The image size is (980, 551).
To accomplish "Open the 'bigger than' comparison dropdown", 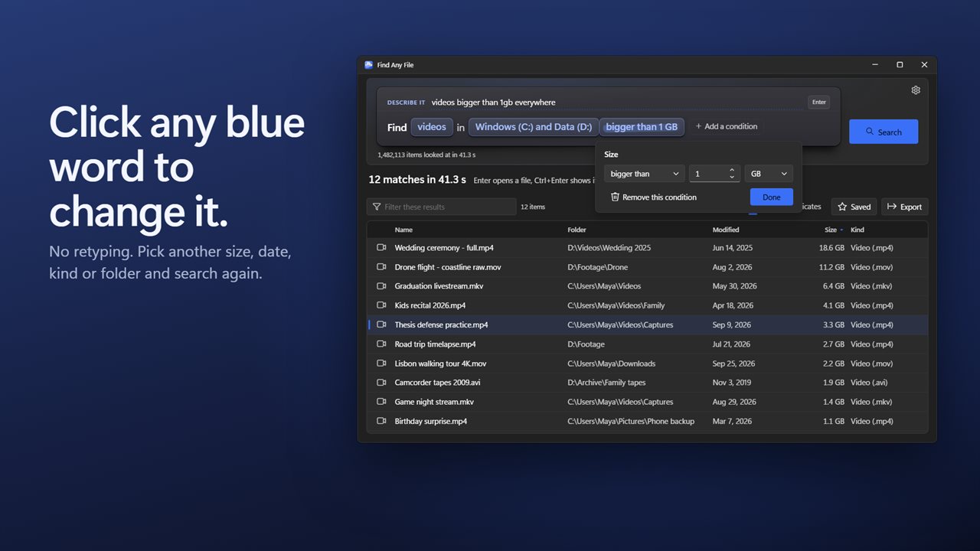I will [645, 174].
